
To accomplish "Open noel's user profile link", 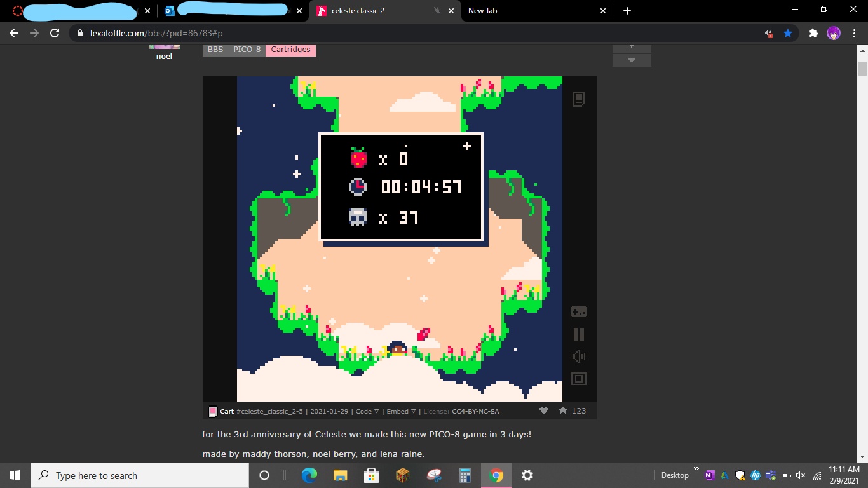I will [x=164, y=56].
